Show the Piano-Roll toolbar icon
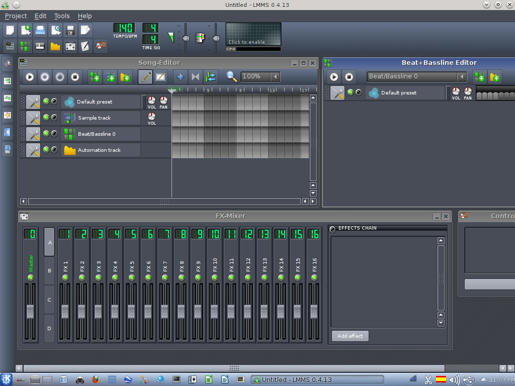This screenshot has width=515, height=386. tap(40, 46)
